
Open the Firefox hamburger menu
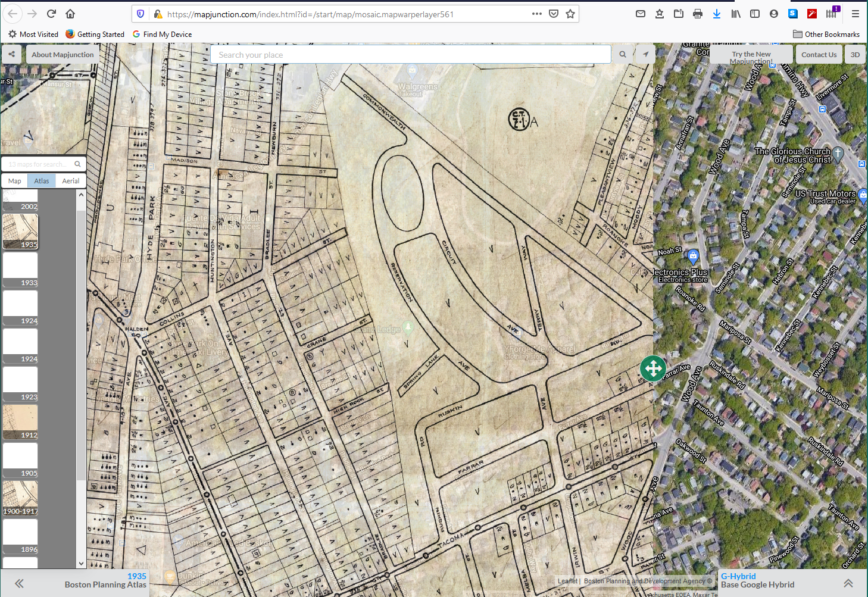point(855,14)
